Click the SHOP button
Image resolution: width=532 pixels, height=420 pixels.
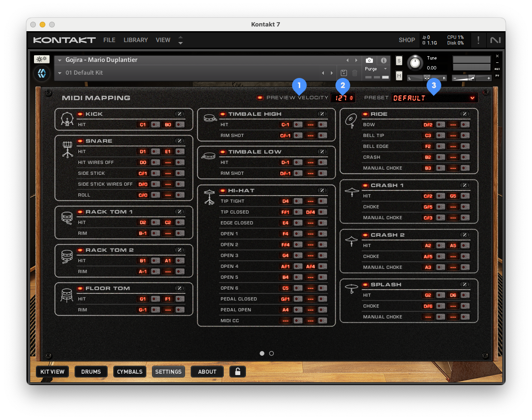[406, 40]
